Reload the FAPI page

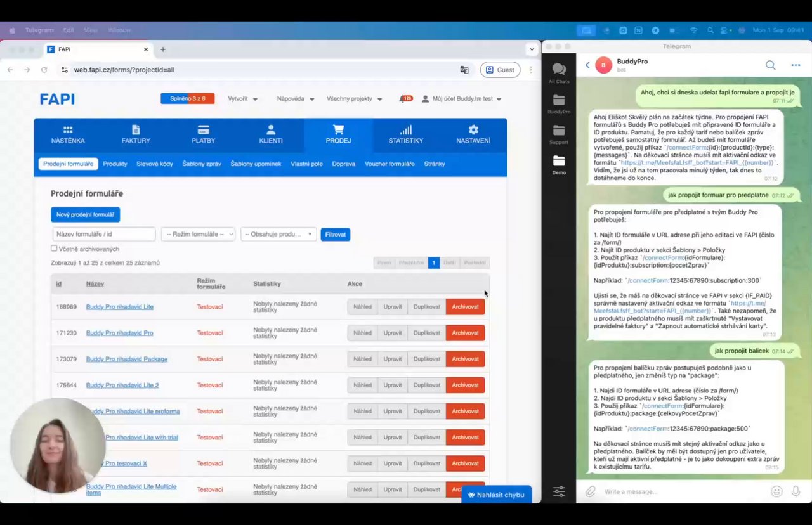[x=44, y=70]
